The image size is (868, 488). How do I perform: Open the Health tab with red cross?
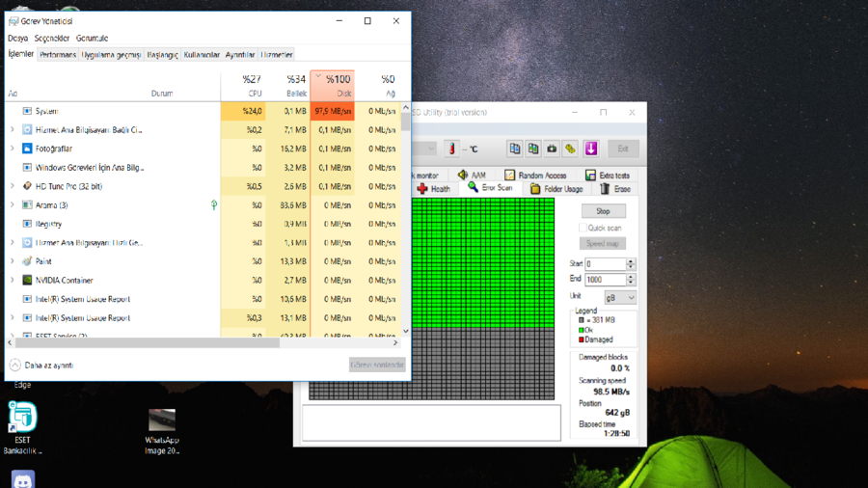coord(433,189)
